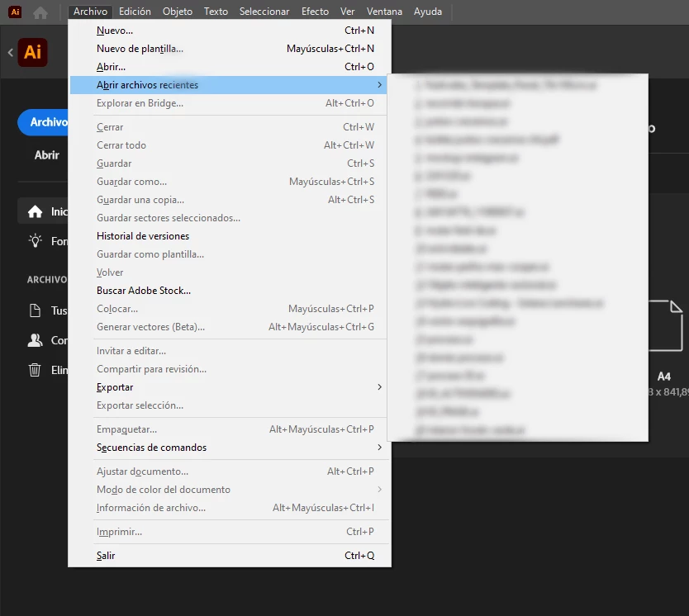Image resolution: width=689 pixels, height=616 pixels.
Task: Click Guardar como... menu entry
Action: click(x=229, y=182)
